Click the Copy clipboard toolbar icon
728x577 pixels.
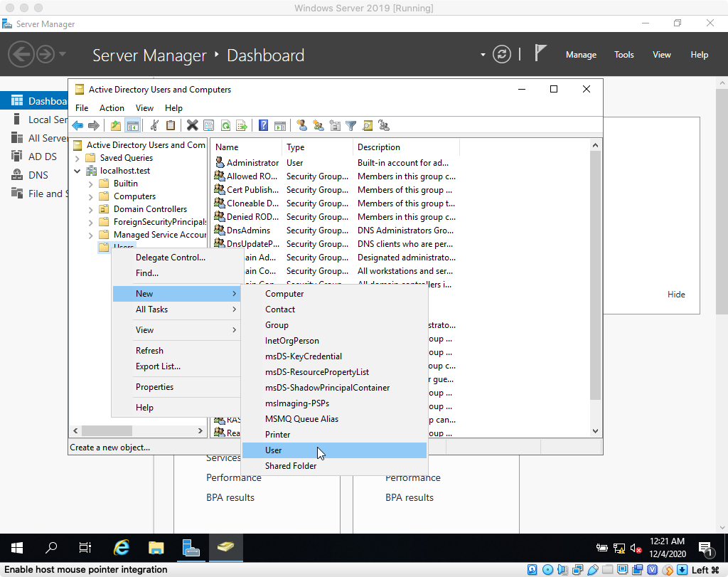click(171, 125)
